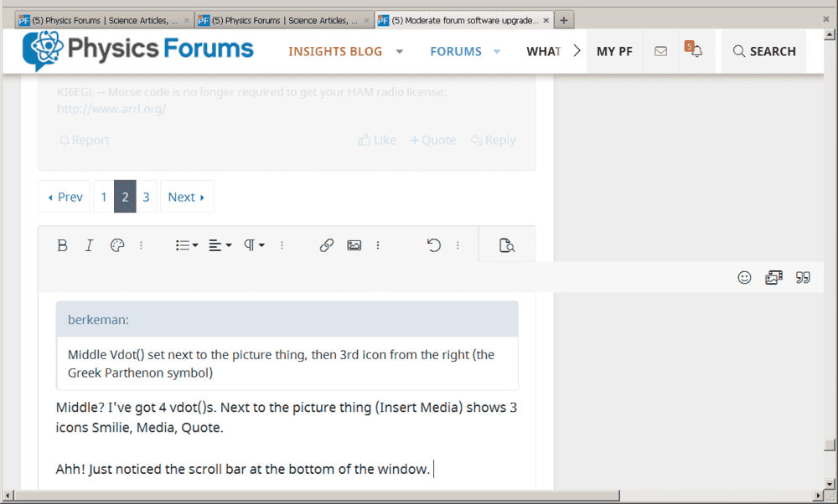Screen dimensions: 838x504
Task: Open the inbox envelope icon
Action: tap(660, 51)
